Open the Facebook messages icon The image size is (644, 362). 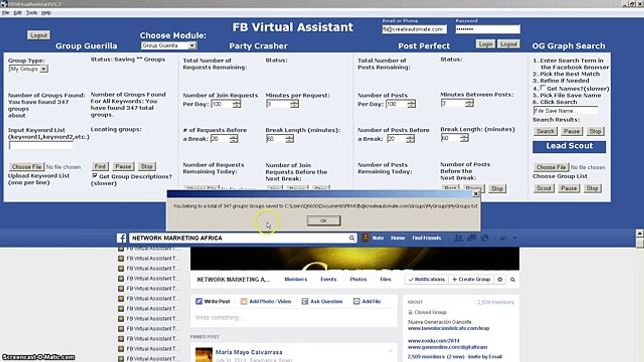coord(472,238)
